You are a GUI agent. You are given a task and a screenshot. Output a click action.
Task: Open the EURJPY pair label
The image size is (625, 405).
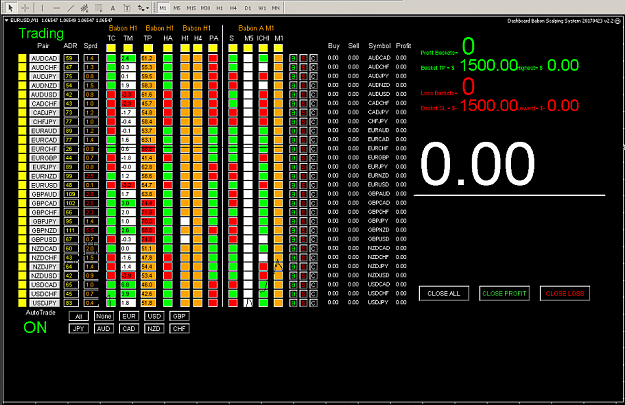click(x=44, y=167)
